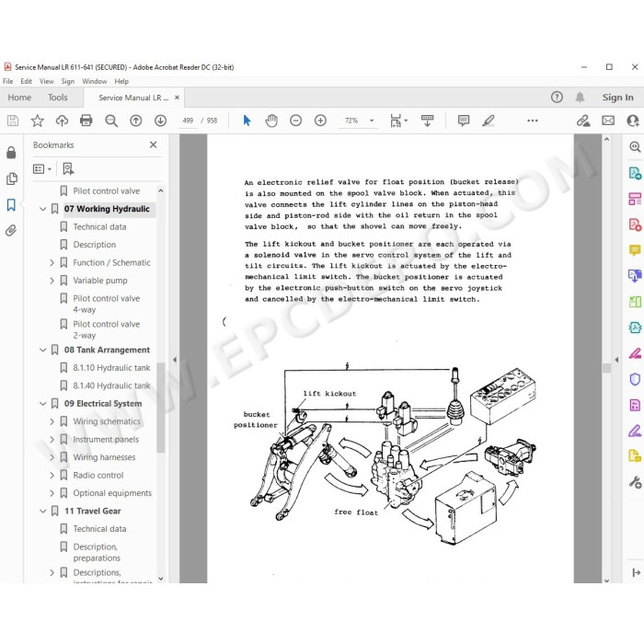Collapse right tools pane arrow

[616, 360]
